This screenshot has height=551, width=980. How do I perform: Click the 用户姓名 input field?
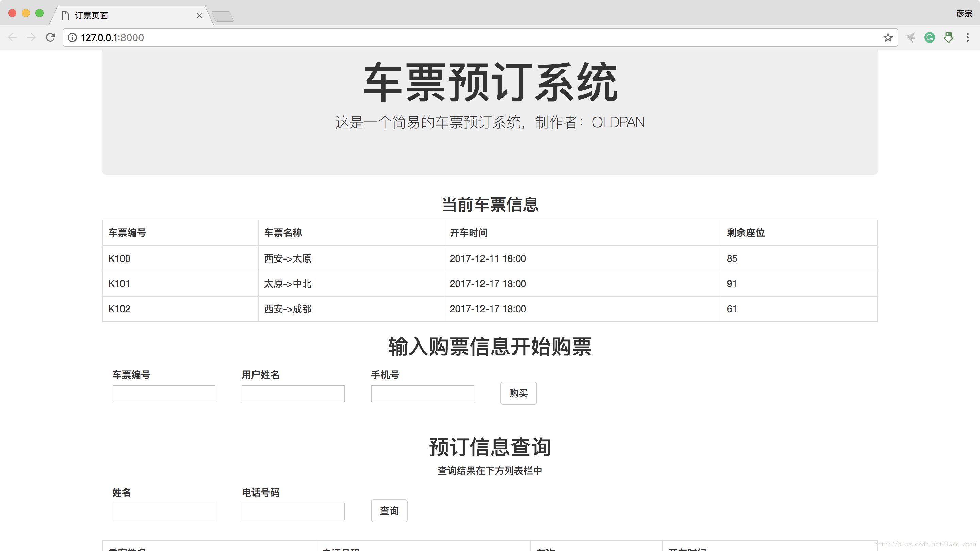click(293, 394)
